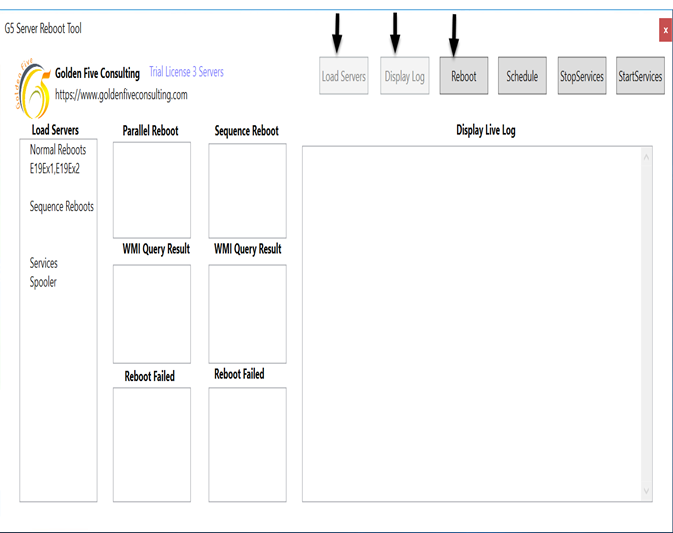Open the Display Log button
Screen dimensions: 673x533
coord(404,77)
